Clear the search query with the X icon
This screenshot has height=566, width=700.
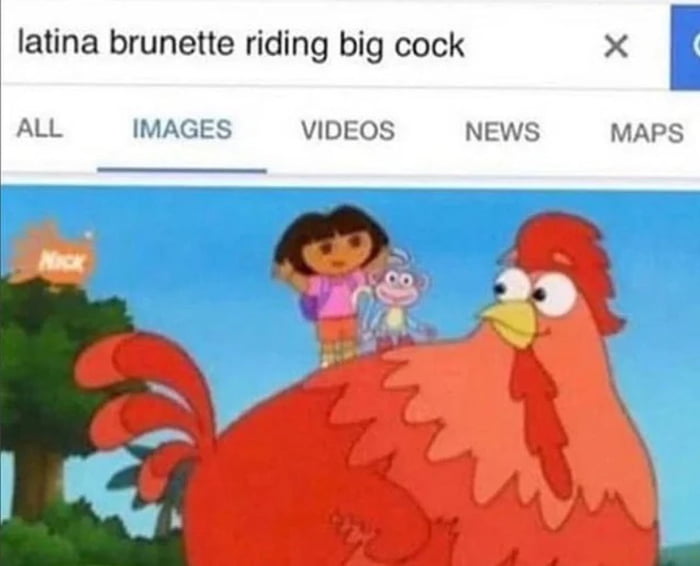point(616,46)
